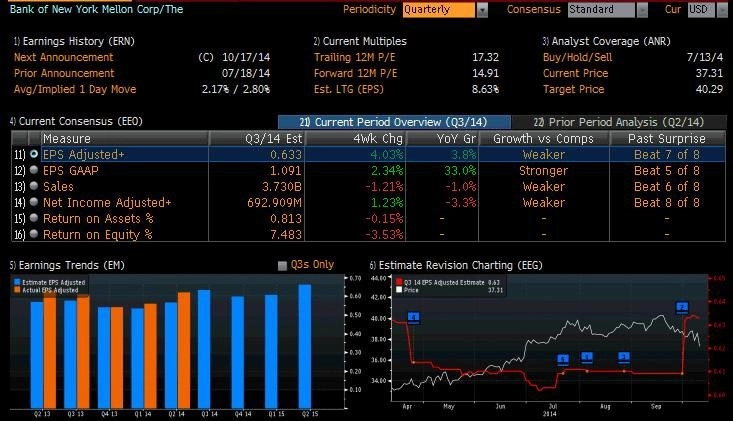Select the EPS GAAP radio button
Screen dimensions: 733x421
pos(34,170)
